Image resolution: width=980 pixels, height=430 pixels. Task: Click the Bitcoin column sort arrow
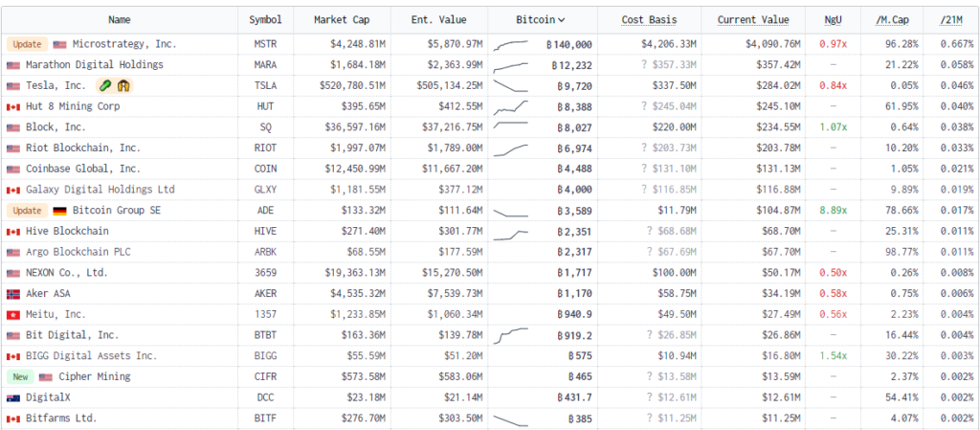pyautogui.click(x=561, y=20)
